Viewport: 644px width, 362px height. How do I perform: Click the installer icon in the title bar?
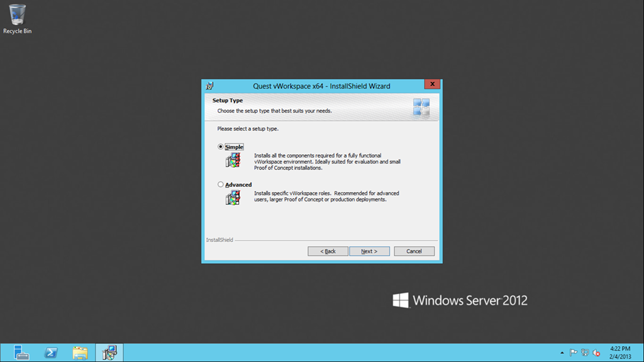click(x=210, y=86)
